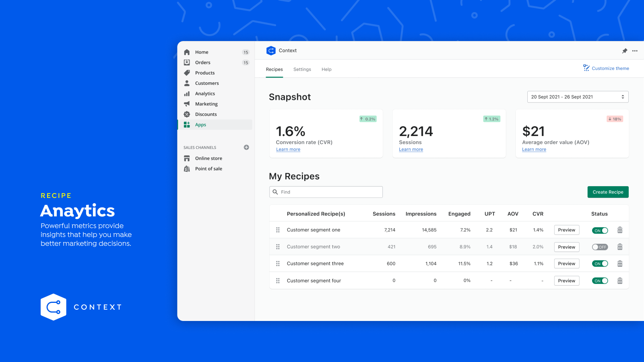This screenshot has width=644, height=362.
Task: Open the Analytics section in the sidebar
Action: pos(205,93)
